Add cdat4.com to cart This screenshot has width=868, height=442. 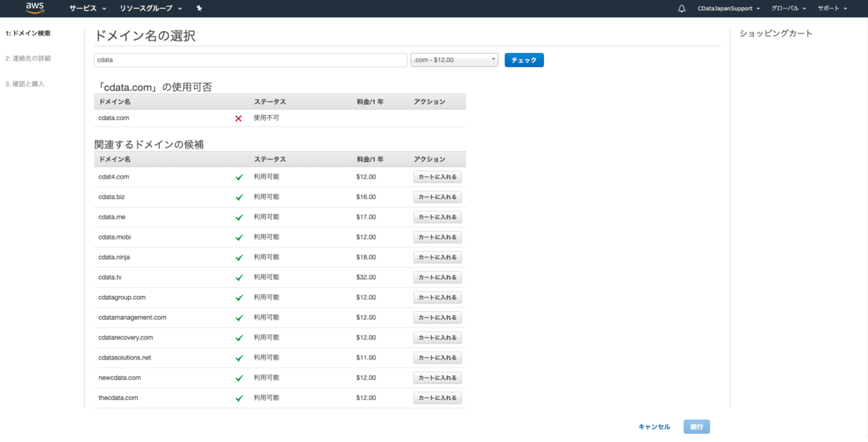pyautogui.click(x=438, y=177)
